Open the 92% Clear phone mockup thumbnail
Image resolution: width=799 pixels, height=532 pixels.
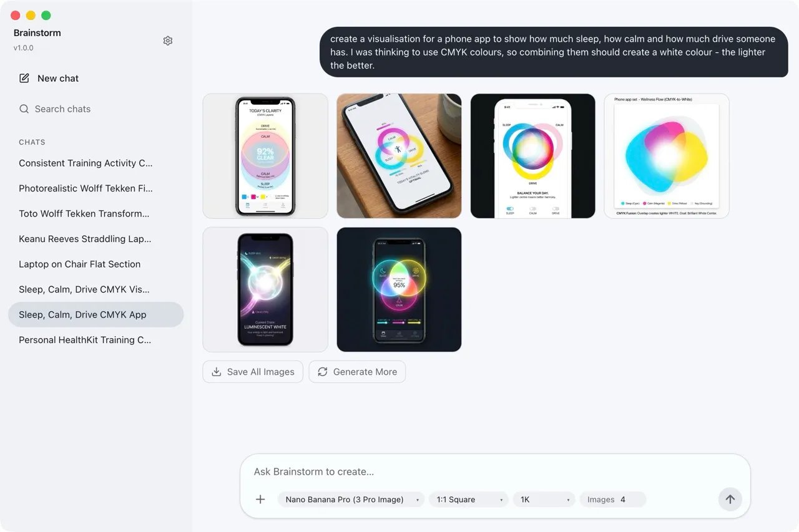click(x=265, y=156)
